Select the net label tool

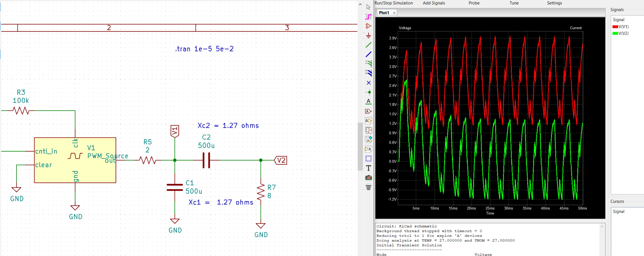pos(368,102)
